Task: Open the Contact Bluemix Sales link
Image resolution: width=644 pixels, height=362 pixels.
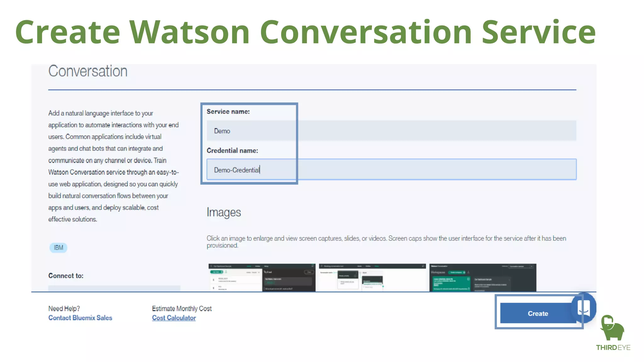Action: [x=80, y=318]
